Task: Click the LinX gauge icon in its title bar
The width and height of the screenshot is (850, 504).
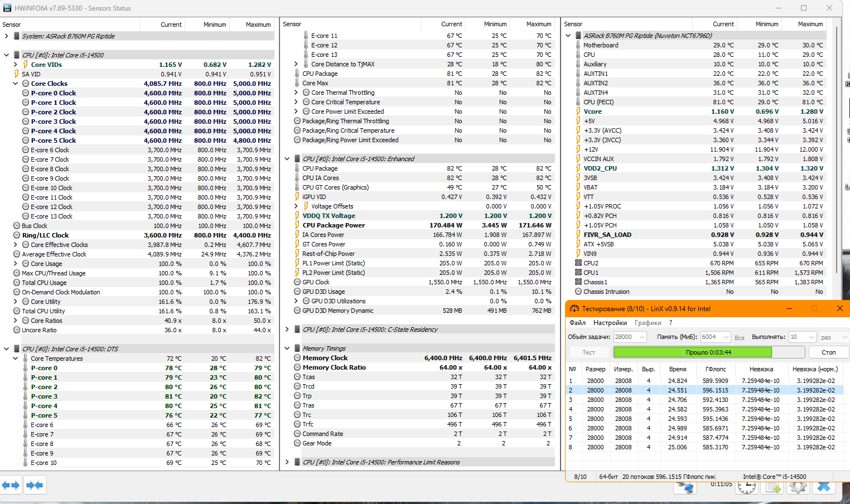Action: (x=573, y=308)
